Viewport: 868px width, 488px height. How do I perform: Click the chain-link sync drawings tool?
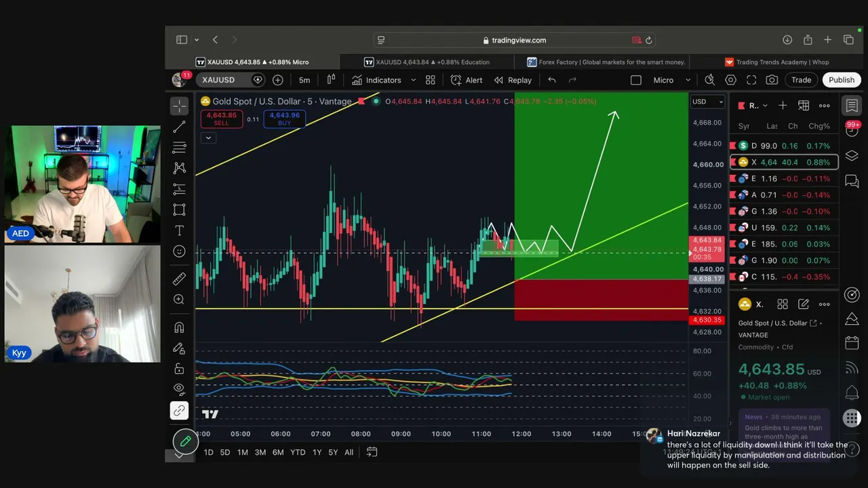click(x=179, y=411)
